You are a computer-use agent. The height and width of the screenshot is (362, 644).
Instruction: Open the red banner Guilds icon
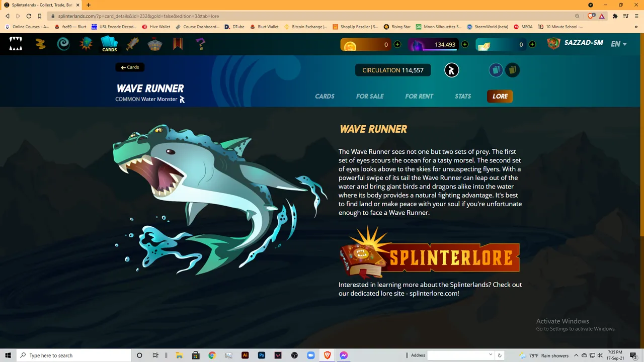click(178, 44)
